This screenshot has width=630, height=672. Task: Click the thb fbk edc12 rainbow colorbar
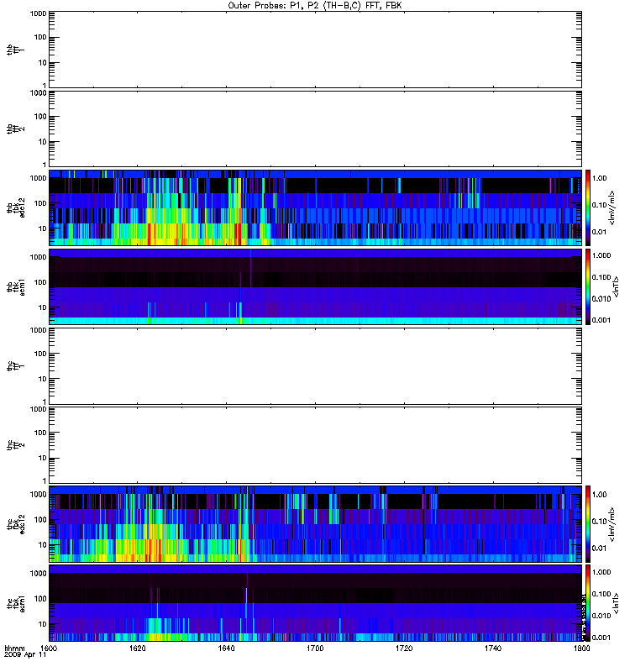point(588,207)
